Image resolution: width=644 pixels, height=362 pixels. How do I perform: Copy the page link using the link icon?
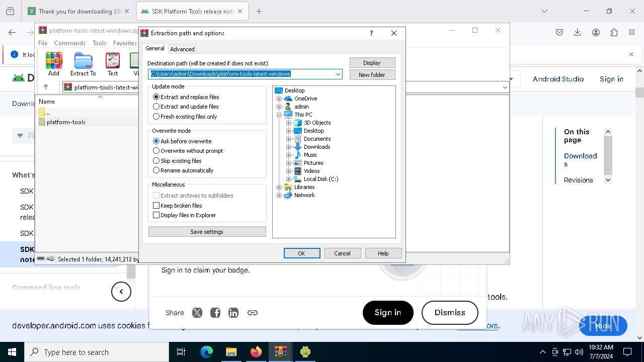point(253,313)
